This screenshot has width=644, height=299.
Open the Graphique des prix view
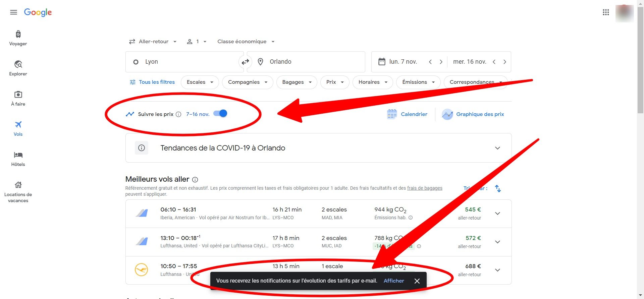click(473, 114)
